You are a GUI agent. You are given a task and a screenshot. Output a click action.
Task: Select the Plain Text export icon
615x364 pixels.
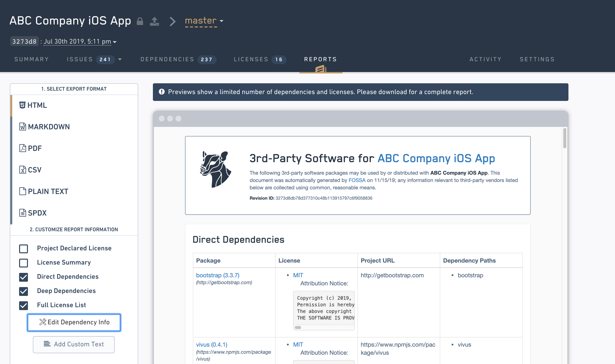tap(22, 191)
